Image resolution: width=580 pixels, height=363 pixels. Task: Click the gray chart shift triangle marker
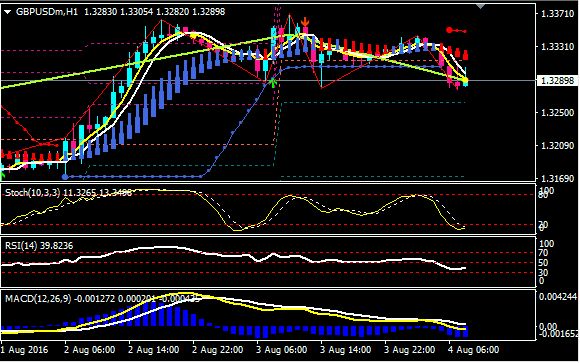click(x=480, y=6)
